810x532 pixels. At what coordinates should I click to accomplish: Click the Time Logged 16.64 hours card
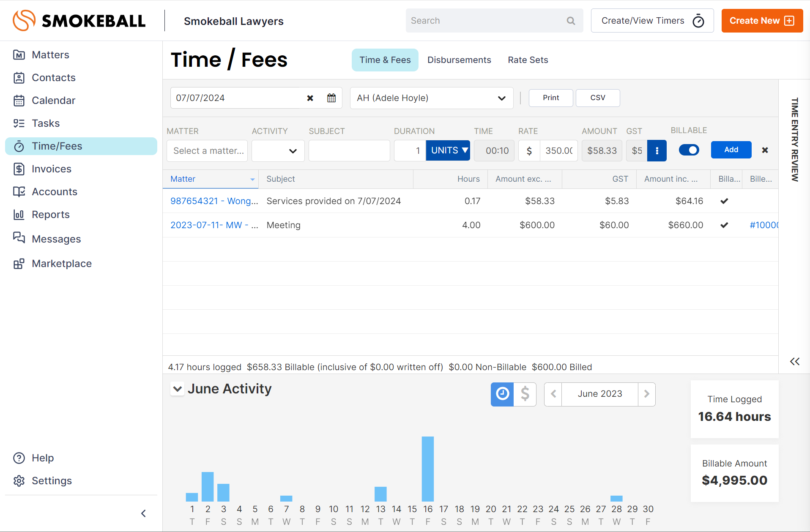(735, 409)
